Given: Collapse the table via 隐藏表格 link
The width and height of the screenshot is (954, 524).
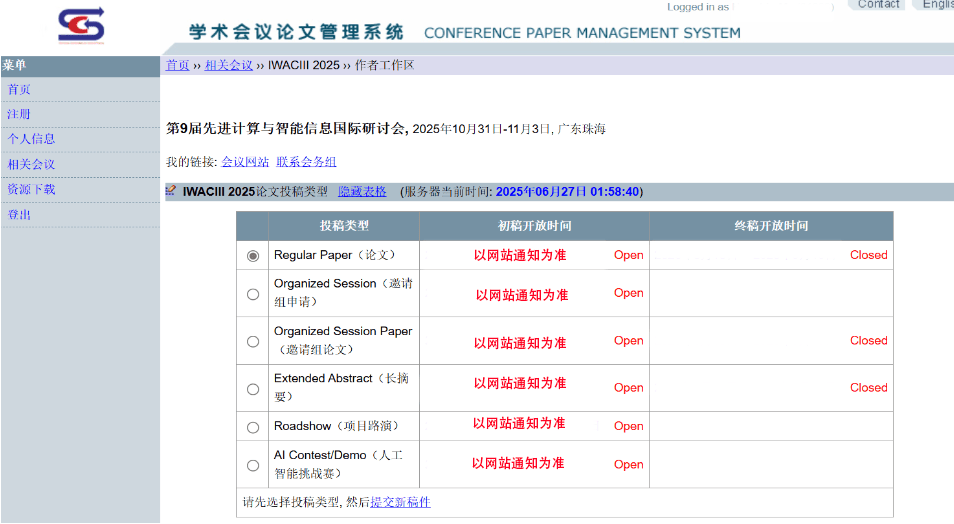Looking at the screenshot, I should (x=362, y=192).
